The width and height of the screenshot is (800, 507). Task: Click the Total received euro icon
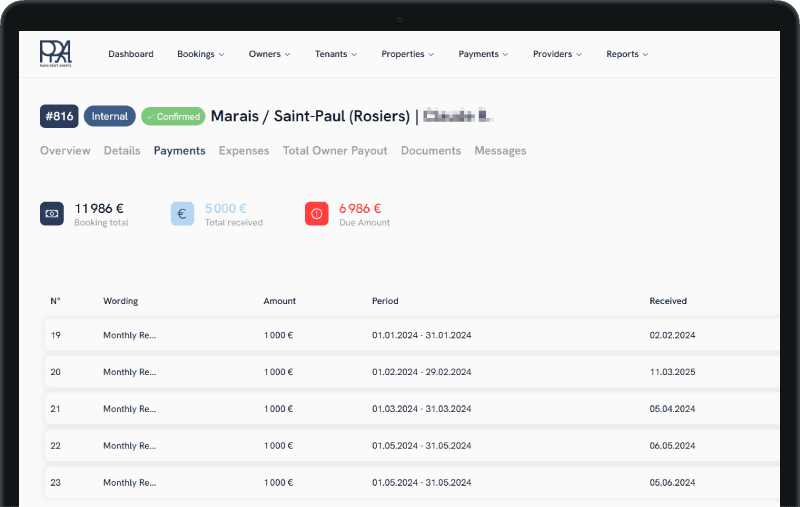(x=182, y=214)
